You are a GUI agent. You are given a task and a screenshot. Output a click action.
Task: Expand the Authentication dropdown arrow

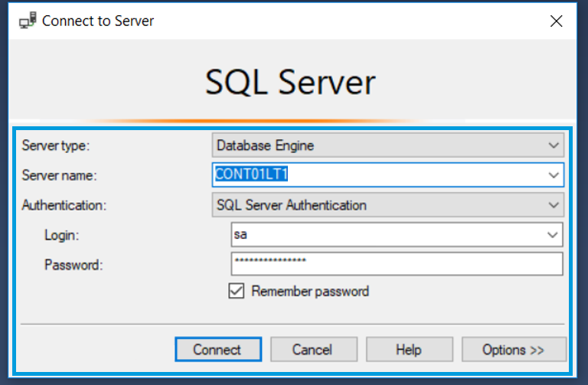tap(554, 205)
